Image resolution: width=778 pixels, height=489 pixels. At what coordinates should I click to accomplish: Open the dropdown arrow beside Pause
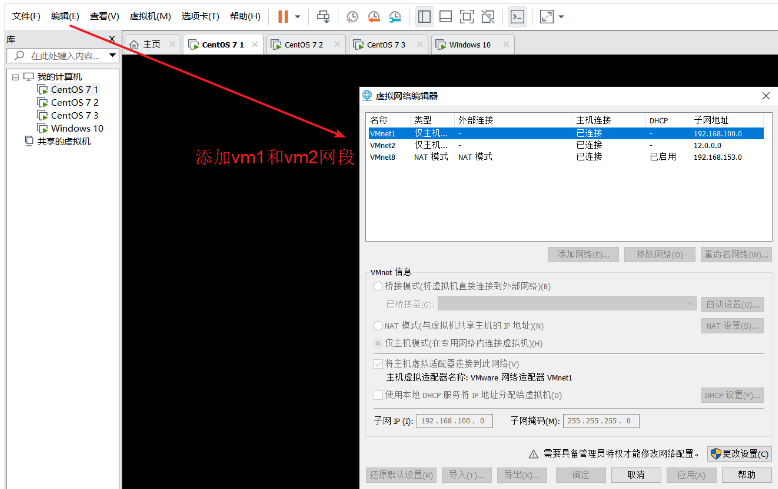pos(298,17)
